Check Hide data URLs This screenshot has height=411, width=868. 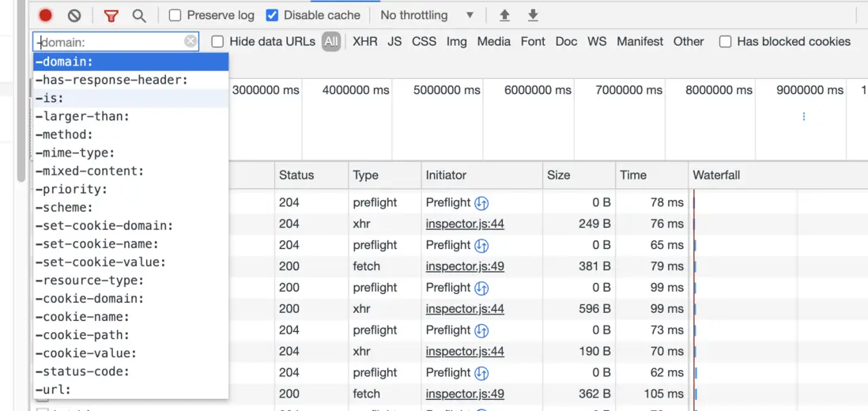coord(217,41)
